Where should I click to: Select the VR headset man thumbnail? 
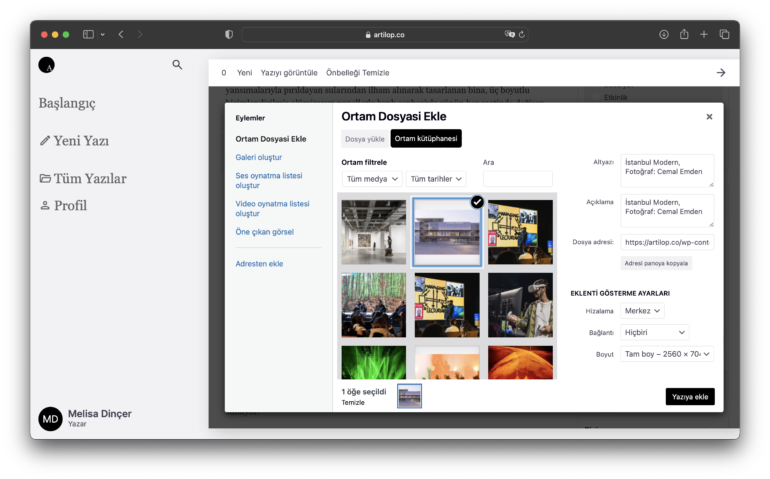pyautogui.click(x=520, y=305)
